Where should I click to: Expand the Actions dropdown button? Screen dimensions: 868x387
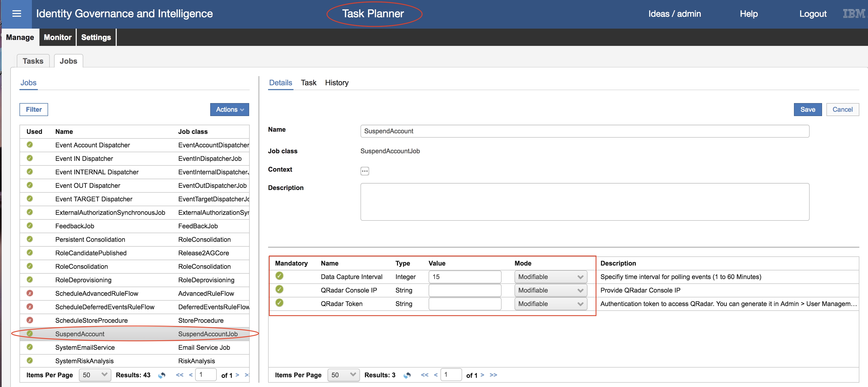(229, 109)
